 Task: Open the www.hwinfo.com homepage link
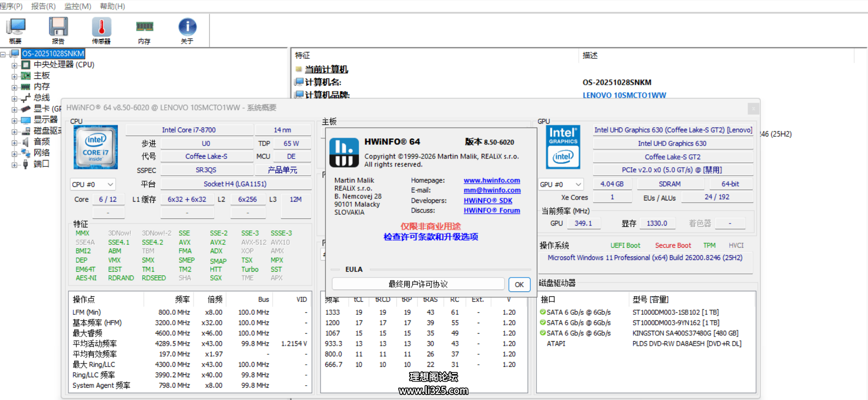click(x=492, y=180)
